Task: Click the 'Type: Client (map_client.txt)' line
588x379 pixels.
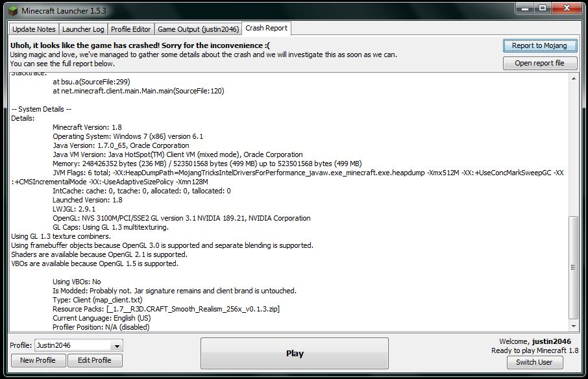Action: point(97,300)
